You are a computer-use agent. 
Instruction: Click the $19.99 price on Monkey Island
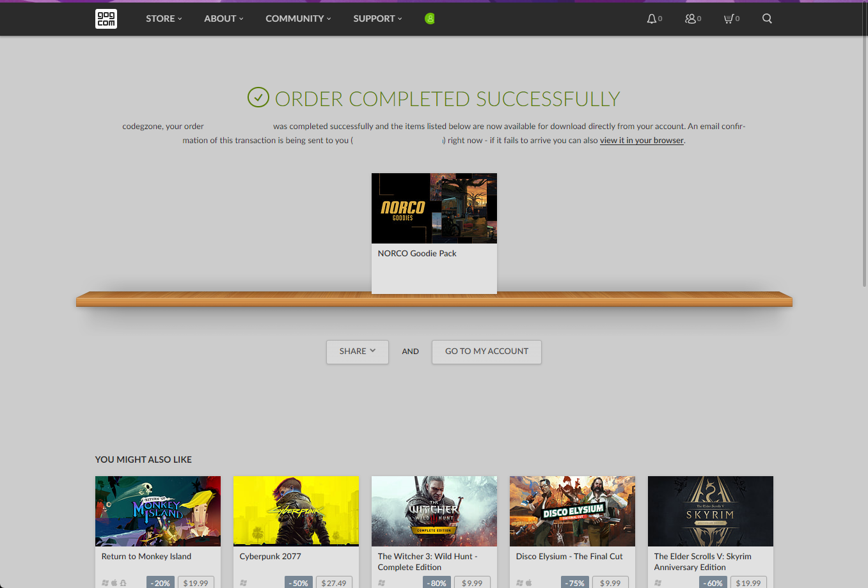coord(196,582)
